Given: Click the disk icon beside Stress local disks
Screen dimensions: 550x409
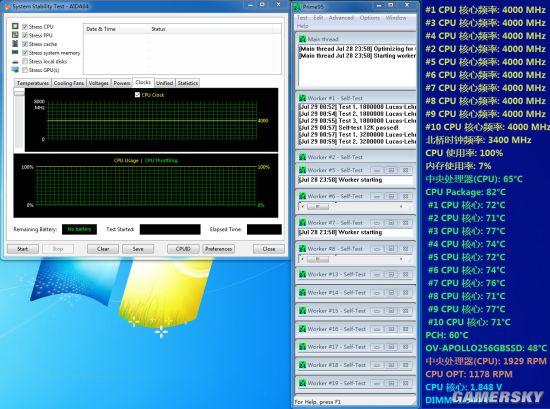Looking at the screenshot, I should pos(15,61).
